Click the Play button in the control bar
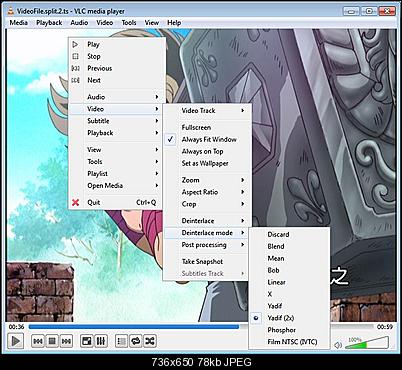The height and width of the screenshot is (370, 402). click(15, 341)
